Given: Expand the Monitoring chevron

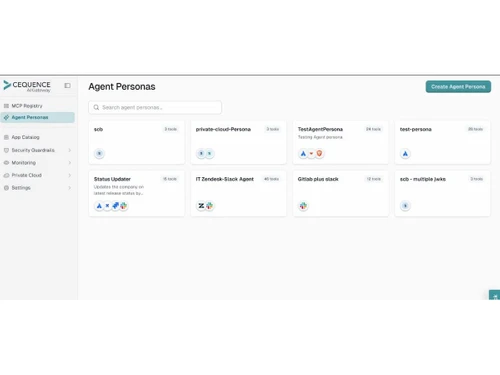Looking at the screenshot, I should point(69,163).
